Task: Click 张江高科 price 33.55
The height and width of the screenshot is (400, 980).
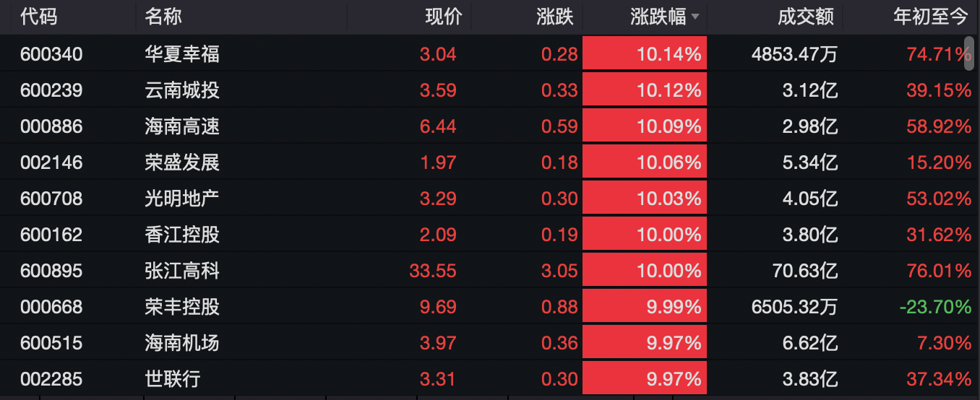Action: click(x=433, y=271)
